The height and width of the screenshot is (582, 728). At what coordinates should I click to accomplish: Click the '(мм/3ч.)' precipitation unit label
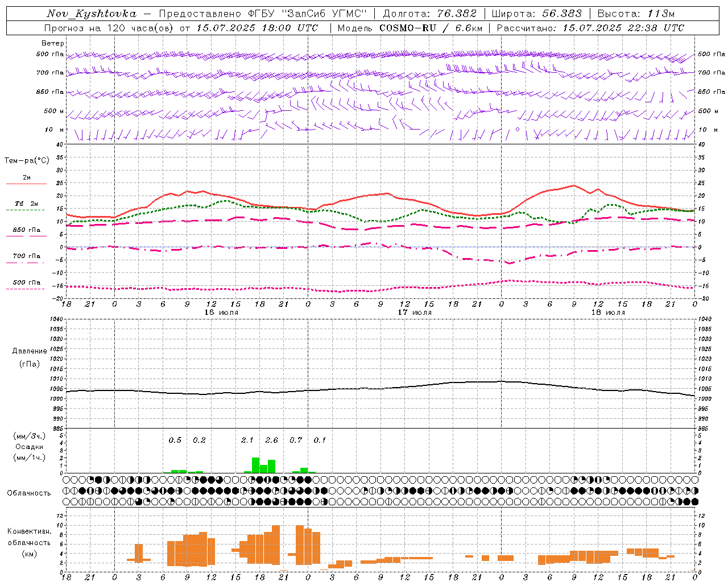click(x=30, y=436)
